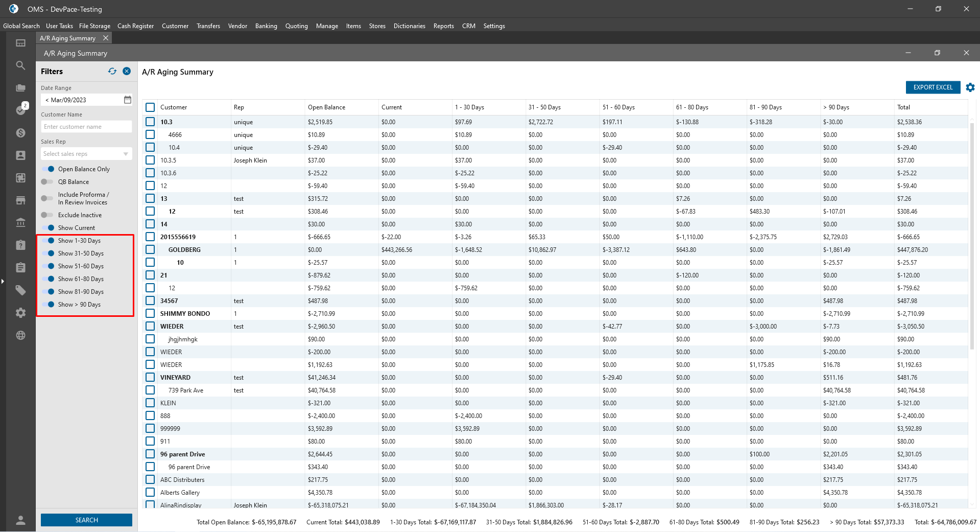Open the cash register sidebar icon
The image size is (980, 532).
20,43
